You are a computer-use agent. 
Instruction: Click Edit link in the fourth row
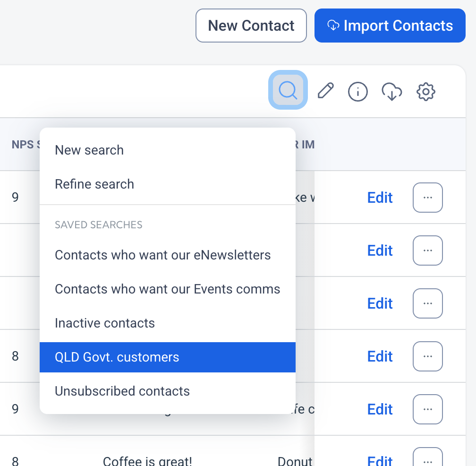pyautogui.click(x=380, y=356)
